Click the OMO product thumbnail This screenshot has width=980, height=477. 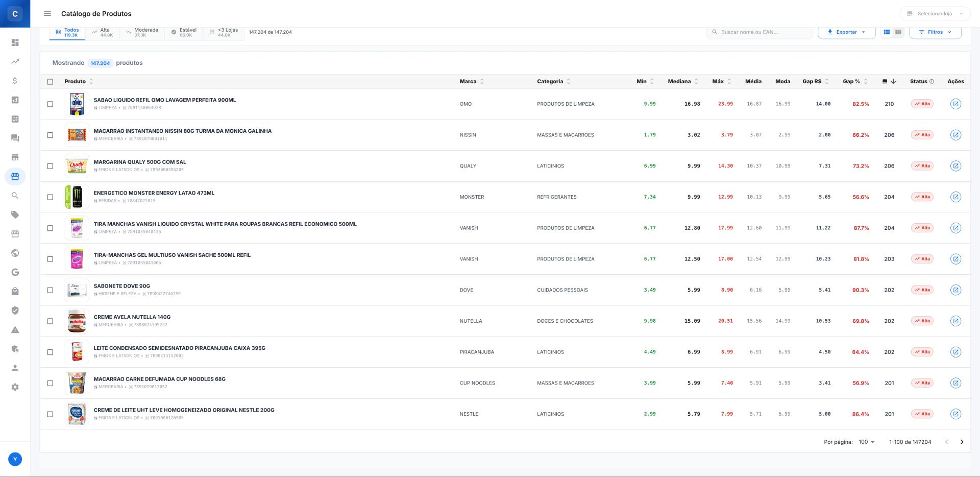77,104
